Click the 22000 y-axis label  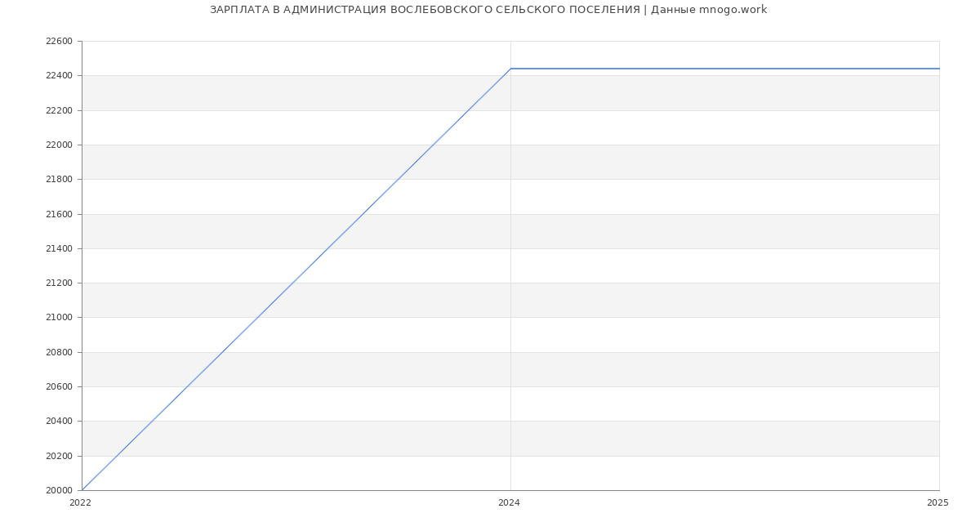click(x=59, y=145)
